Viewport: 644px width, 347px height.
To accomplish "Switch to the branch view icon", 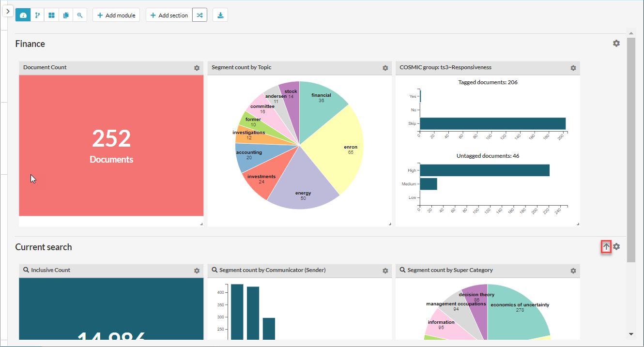I will tap(37, 15).
